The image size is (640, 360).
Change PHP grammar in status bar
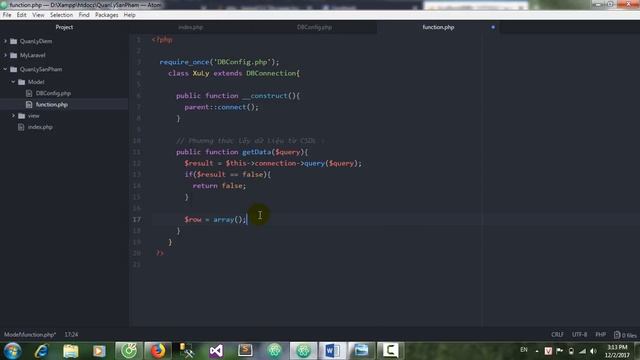pos(600,335)
